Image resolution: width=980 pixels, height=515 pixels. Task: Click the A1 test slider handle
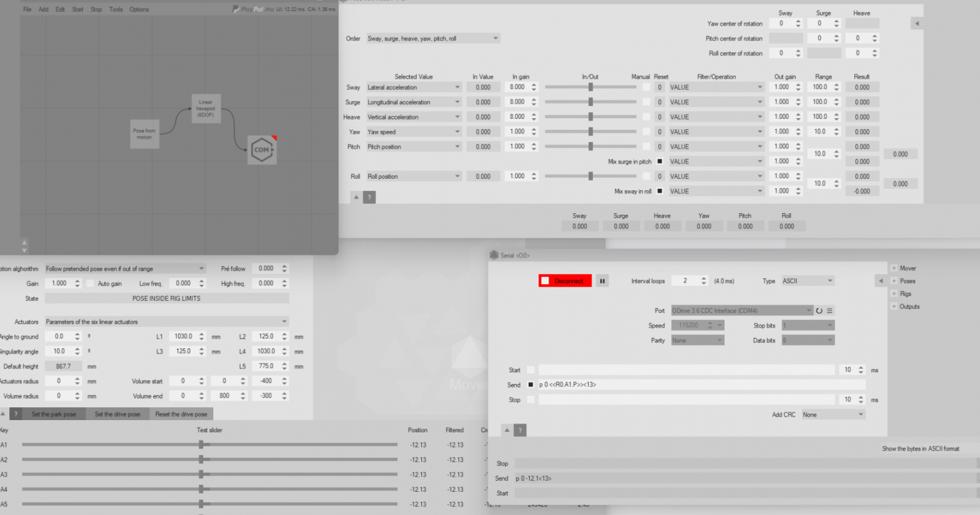(x=201, y=445)
